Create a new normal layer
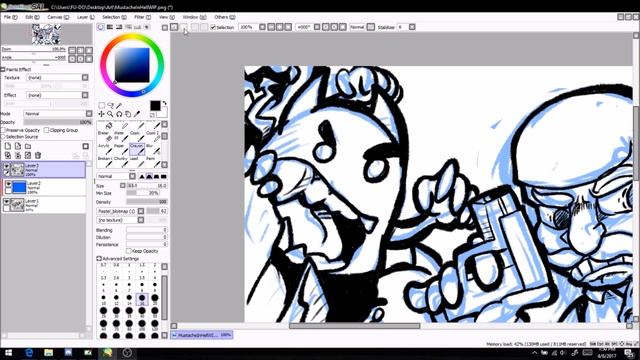640x360 pixels. [x=8, y=146]
